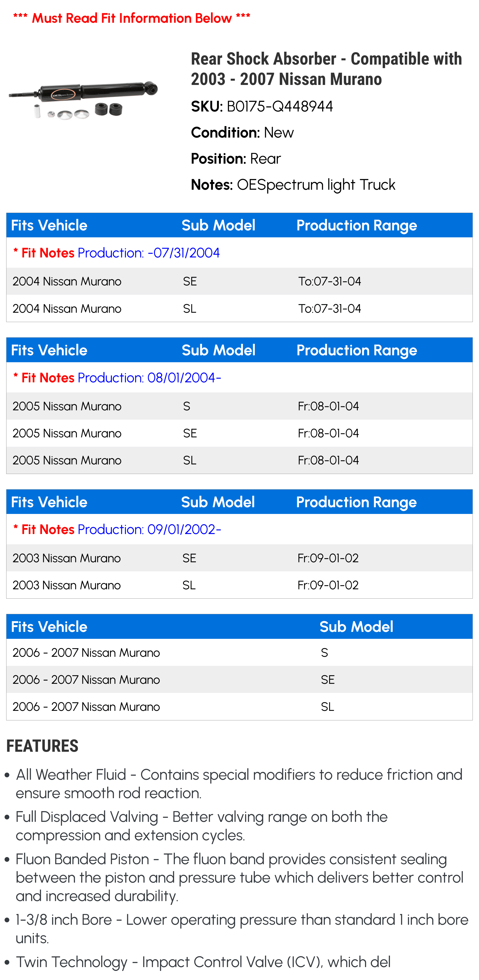Viewport: 479px width, 980px height.
Task: Click the All Weather Fluid feature bullet
Action: pos(239,784)
